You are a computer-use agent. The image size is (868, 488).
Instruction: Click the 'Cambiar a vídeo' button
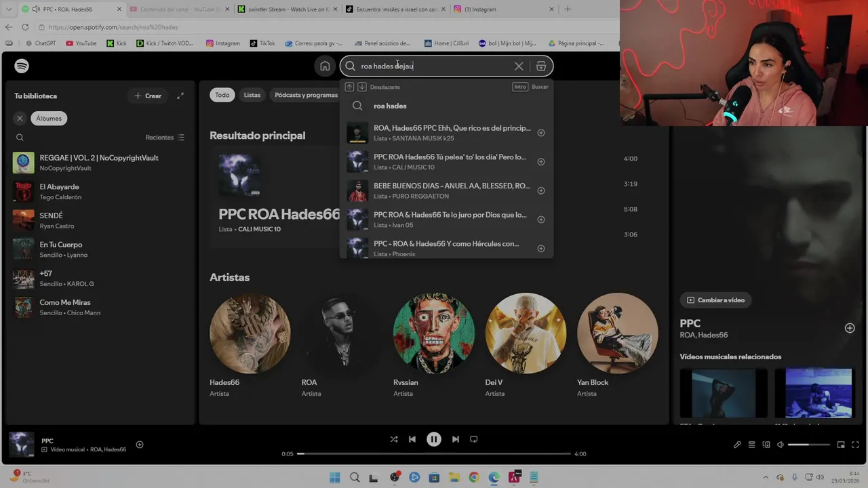[x=716, y=300]
